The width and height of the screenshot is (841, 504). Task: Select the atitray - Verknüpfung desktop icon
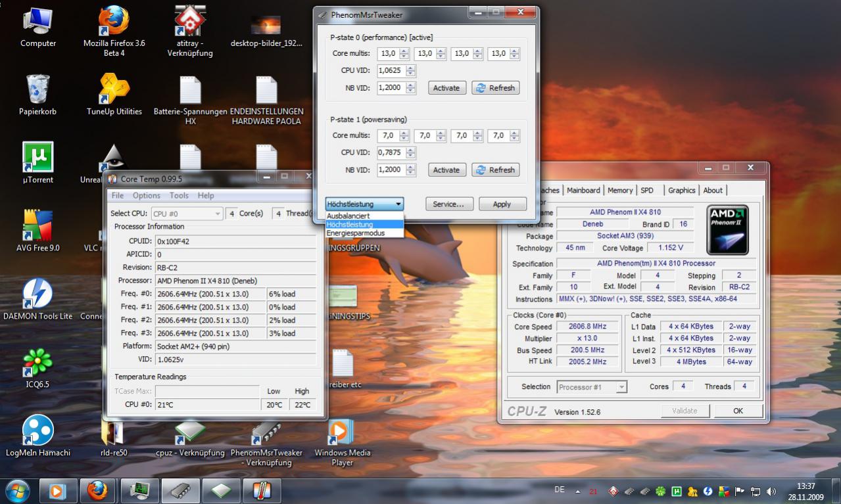click(190, 31)
